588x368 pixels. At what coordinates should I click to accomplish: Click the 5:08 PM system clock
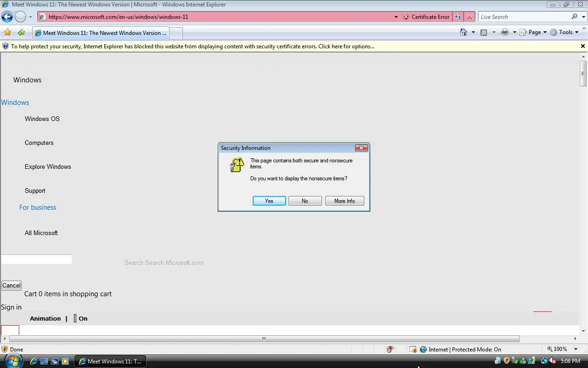(x=571, y=361)
